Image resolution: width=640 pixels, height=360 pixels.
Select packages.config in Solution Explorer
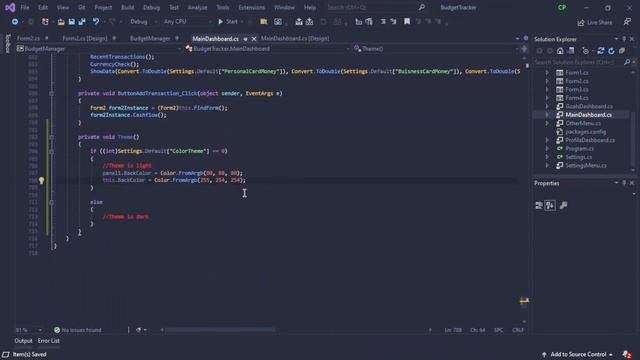tap(585, 132)
